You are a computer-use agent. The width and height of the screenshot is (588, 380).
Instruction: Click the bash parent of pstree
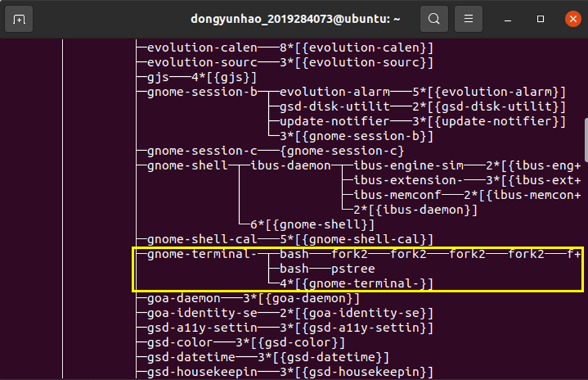(x=295, y=269)
